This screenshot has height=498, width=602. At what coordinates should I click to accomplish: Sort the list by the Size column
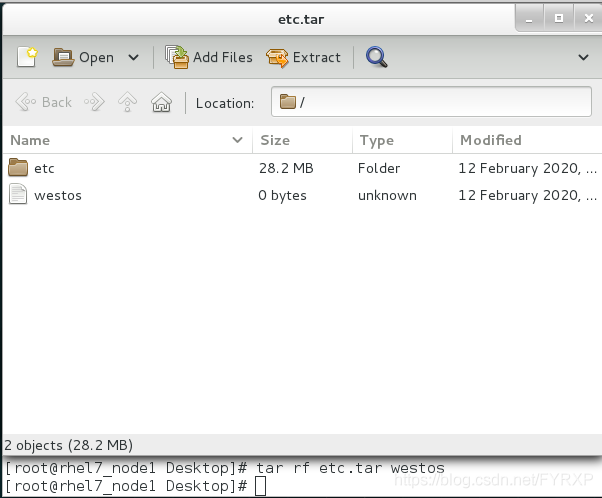tap(303, 140)
